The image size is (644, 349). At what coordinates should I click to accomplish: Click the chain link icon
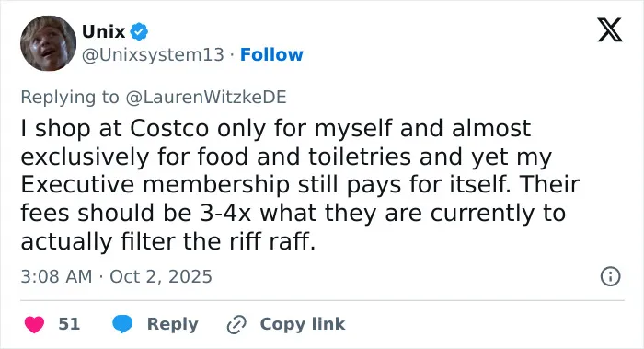[236, 324]
